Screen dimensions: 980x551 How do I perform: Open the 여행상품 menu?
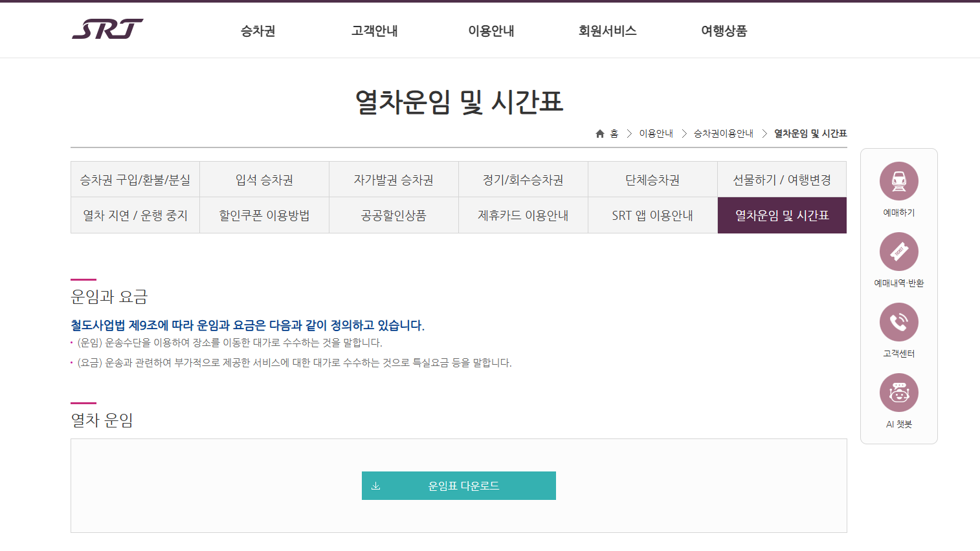coord(724,30)
